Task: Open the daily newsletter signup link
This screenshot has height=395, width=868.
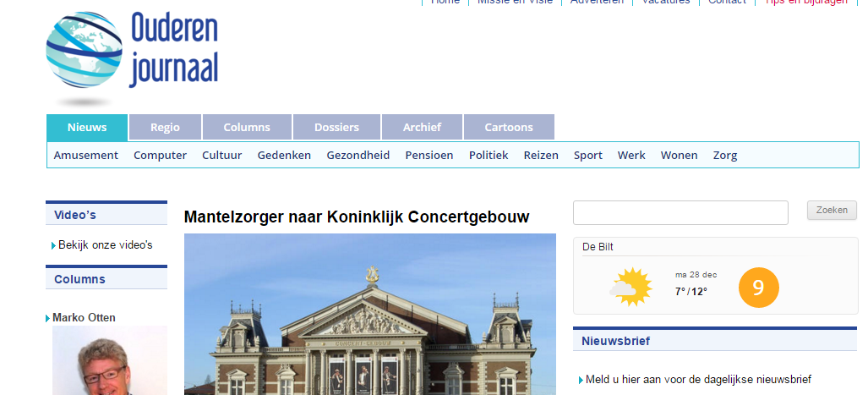Action: [697, 380]
